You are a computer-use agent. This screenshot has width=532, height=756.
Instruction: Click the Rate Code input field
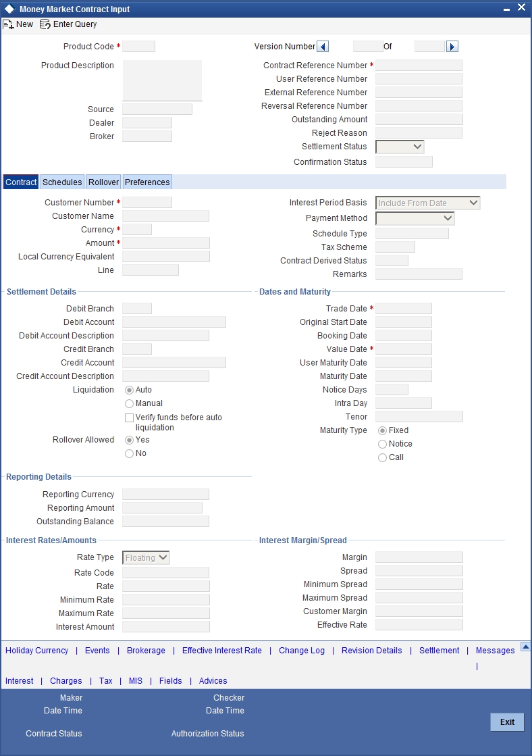pyautogui.click(x=166, y=573)
